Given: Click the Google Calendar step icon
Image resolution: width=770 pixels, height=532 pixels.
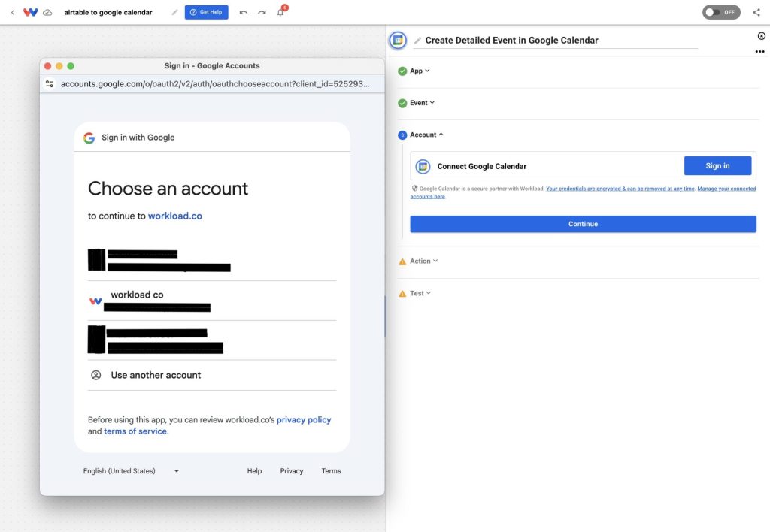Looking at the screenshot, I should coord(398,41).
